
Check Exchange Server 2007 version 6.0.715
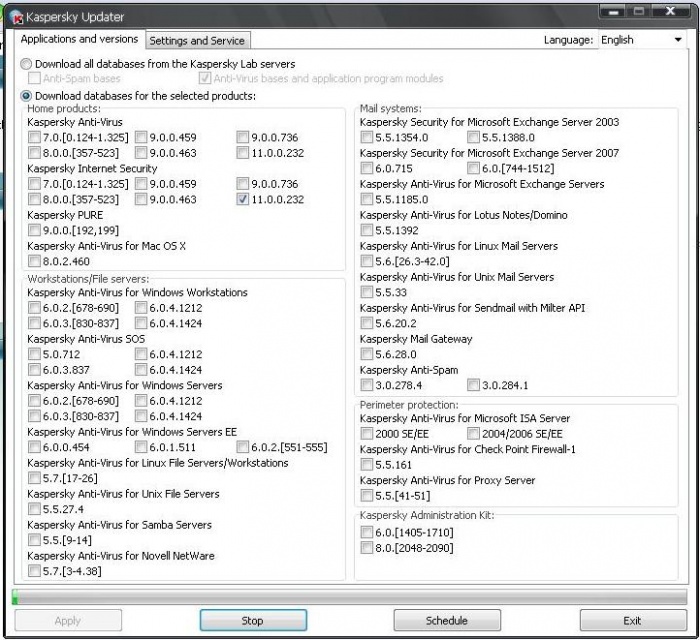coord(367,168)
